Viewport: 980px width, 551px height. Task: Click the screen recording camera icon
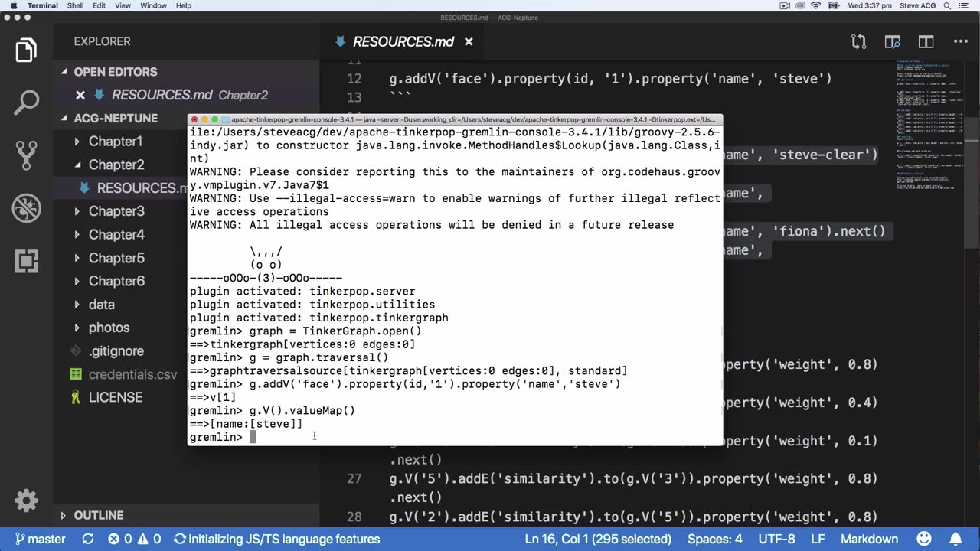(x=785, y=5)
